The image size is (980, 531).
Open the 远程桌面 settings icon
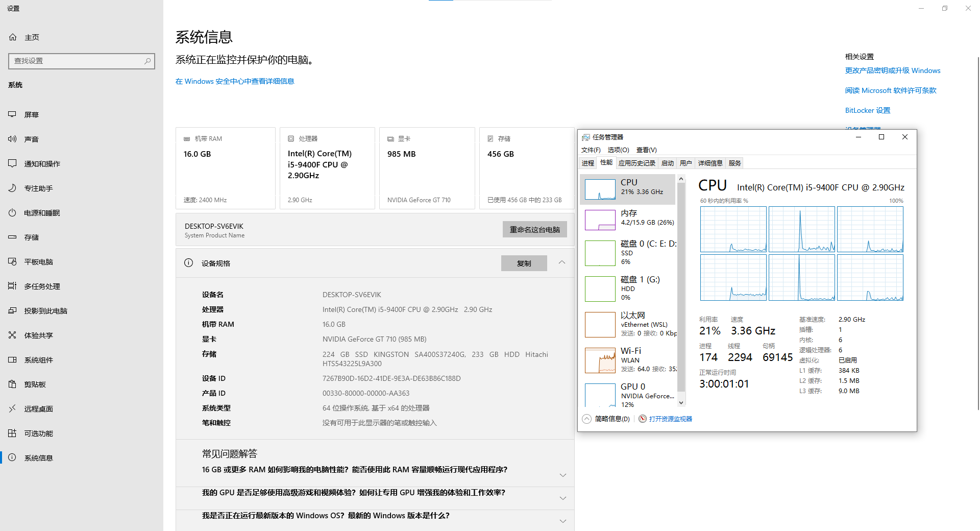(x=12, y=408)
